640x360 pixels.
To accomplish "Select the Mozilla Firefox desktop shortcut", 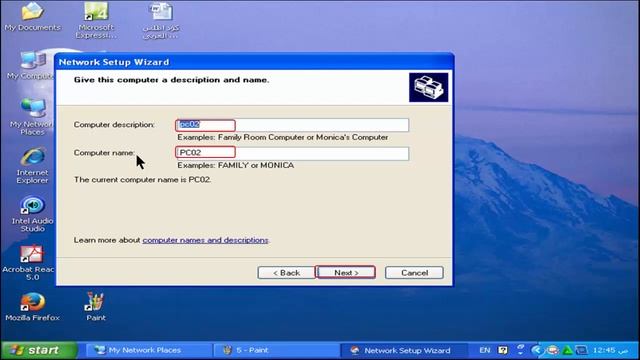I will [32, 307].
